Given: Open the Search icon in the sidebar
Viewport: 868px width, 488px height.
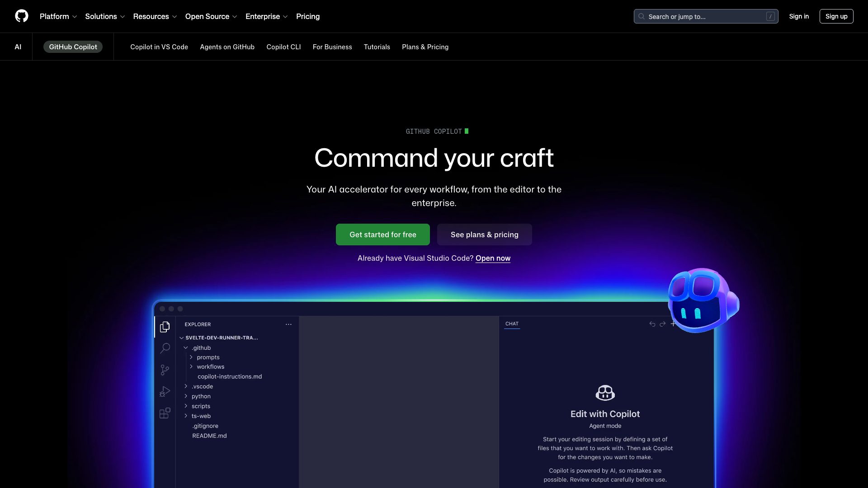Looking at the screenshot, I should (x=165, y=348).
